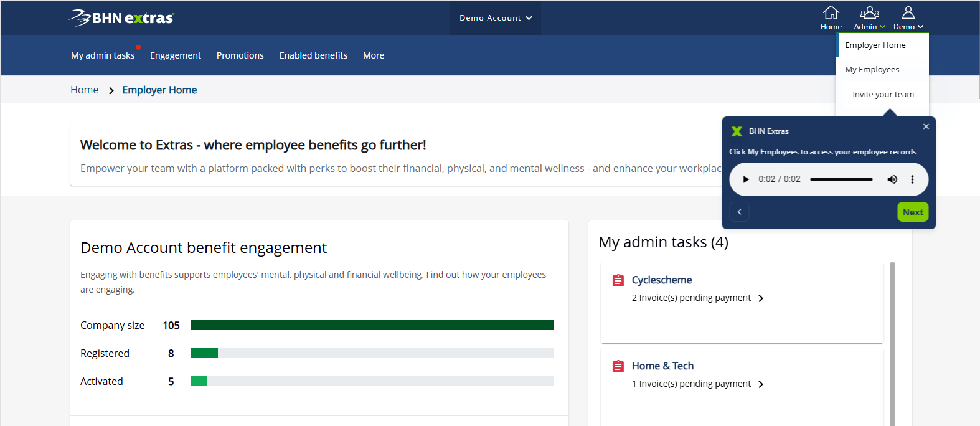This screenshot has width=980, height=426.
Task: Click Demo Account benefit engagement heading
Action: [204, 248]
